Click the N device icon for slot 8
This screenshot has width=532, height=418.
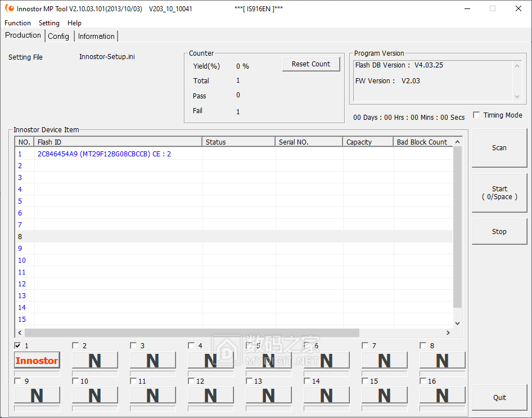pos(443,361)
